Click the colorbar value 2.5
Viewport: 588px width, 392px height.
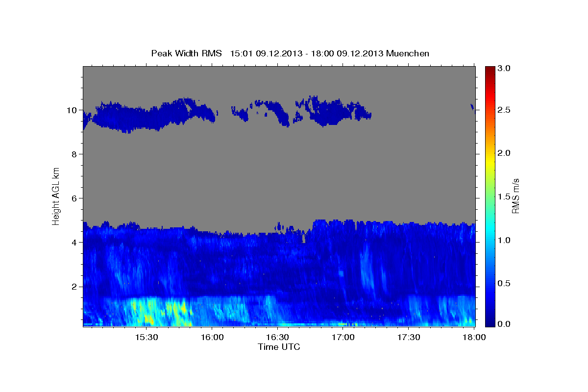505,110
